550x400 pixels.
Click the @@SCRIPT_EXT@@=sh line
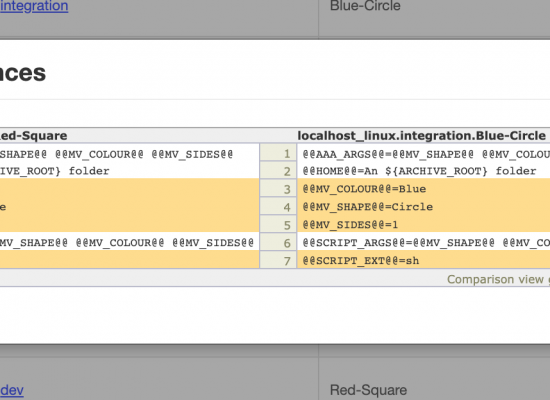pyautogui.click(x=361, y=260)
